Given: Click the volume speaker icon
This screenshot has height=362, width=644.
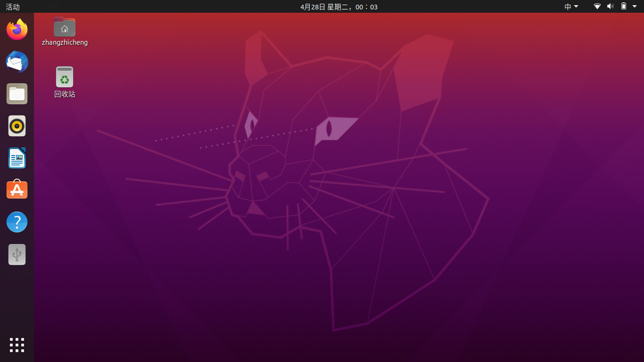Looking at the screenshot, I should tap(610, 7).
